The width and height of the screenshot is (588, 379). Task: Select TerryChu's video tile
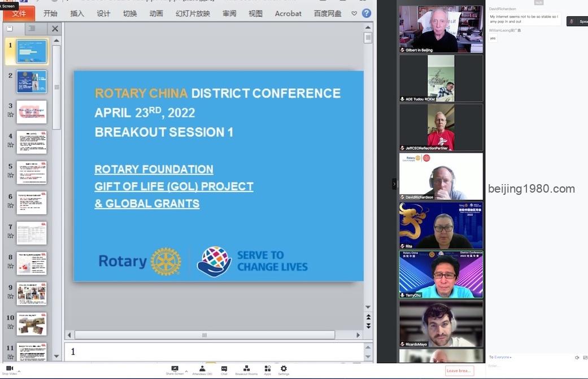coord(441,275)
